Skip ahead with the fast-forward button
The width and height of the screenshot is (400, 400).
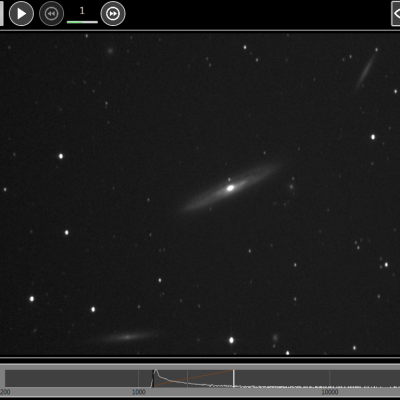113,14
